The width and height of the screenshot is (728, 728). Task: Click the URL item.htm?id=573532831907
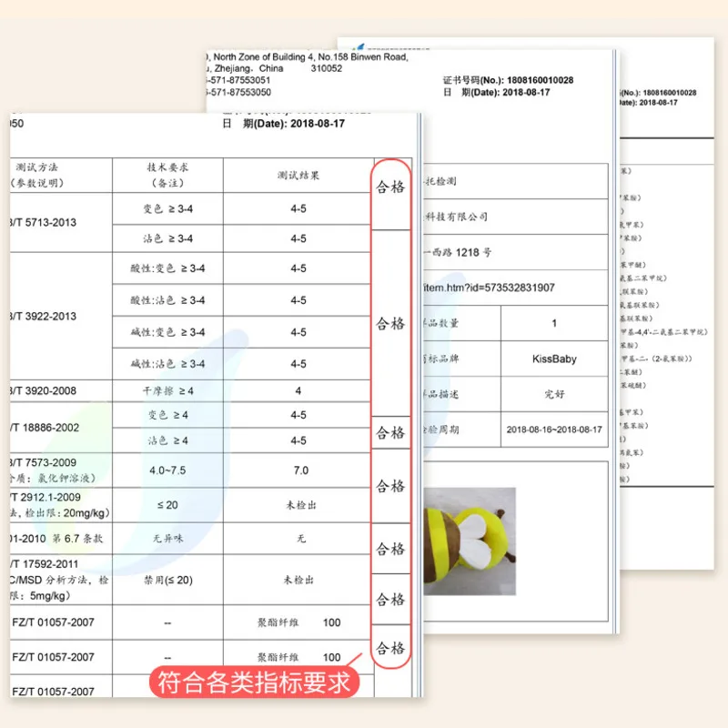click(490, 288)
